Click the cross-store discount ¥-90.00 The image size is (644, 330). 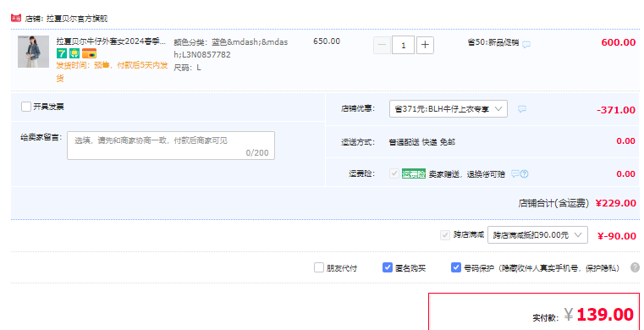pyautogui.click(x=616, y=236)
